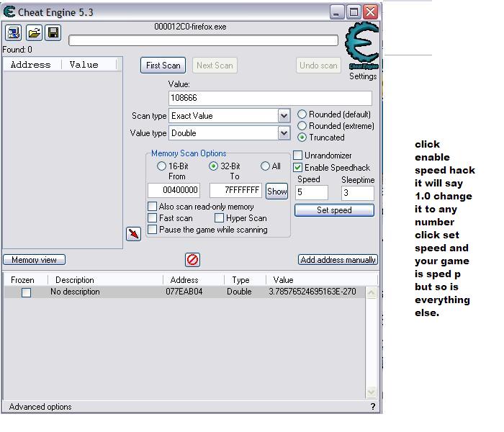Click the question mark help icon
Screen dimensions: 504x432
click(x=372, y=407)
